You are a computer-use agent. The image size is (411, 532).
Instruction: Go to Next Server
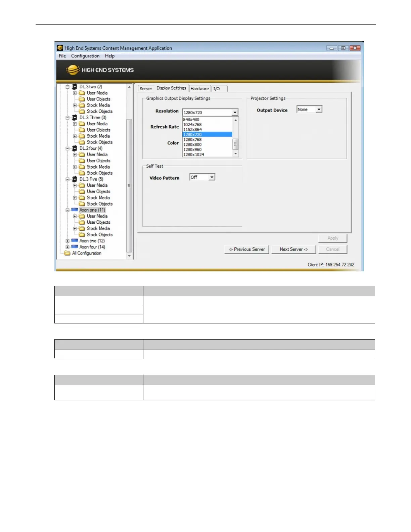[x=293, y=249]
